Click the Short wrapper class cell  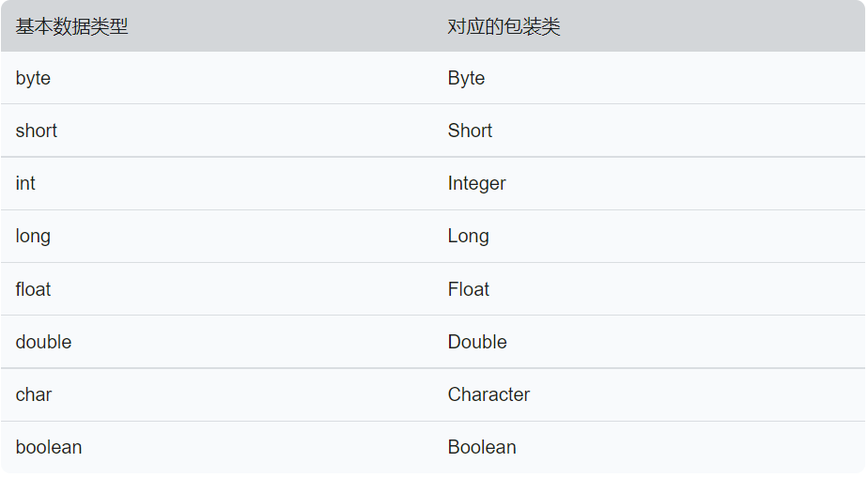(470, 131)
